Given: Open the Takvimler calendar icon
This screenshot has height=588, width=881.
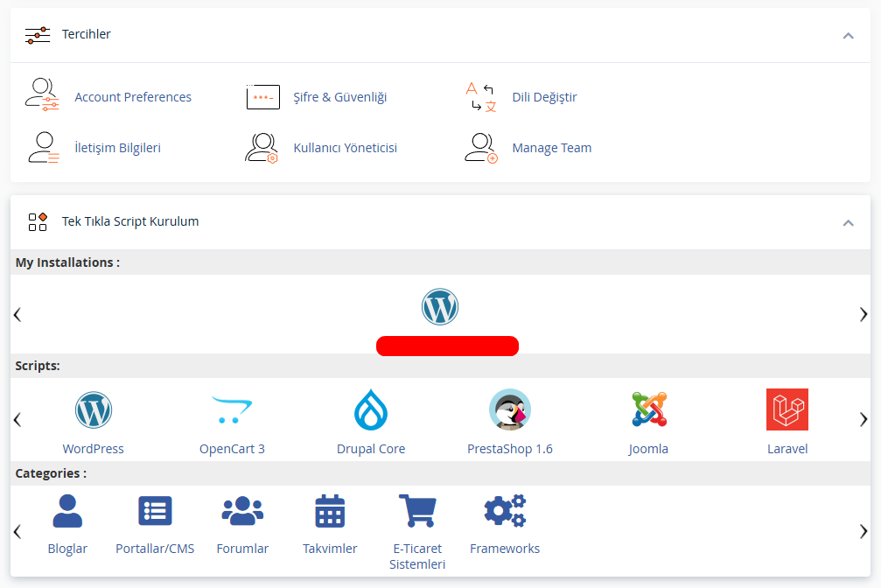Looking at the screenshot, I should pyautogui.click(x=330, y=511).
